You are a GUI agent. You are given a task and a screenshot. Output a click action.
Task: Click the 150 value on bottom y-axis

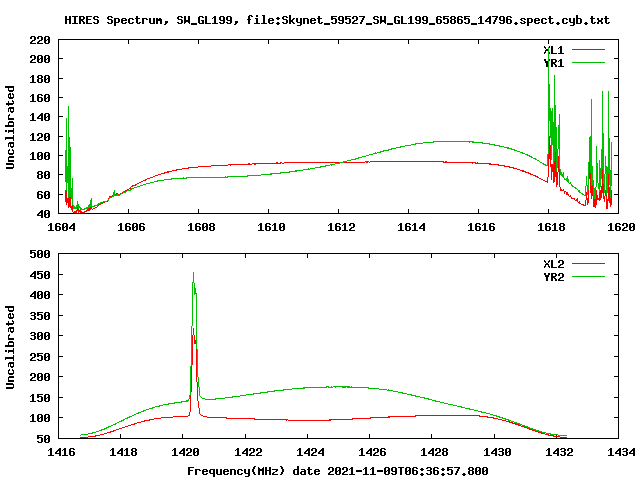pos(40,398)
